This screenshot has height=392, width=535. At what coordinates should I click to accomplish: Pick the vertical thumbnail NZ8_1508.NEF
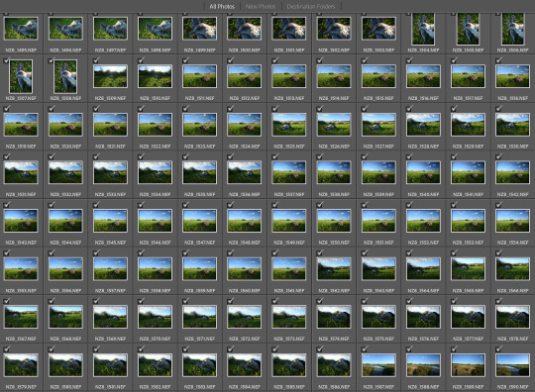pyautogui.click(x=65, y=76)
